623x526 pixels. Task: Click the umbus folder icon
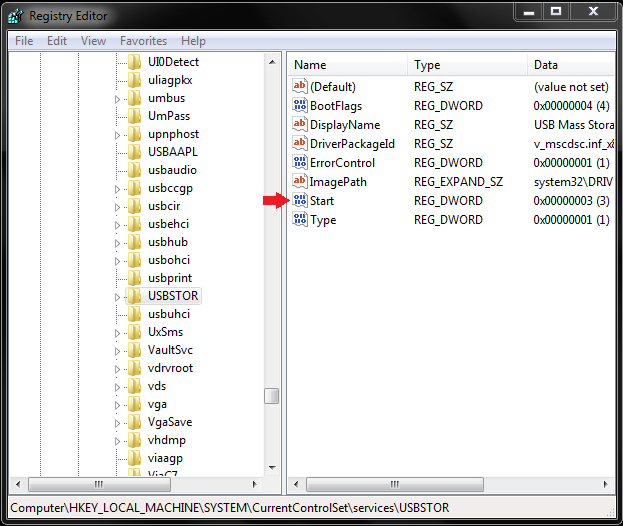(x=134, y=98)
